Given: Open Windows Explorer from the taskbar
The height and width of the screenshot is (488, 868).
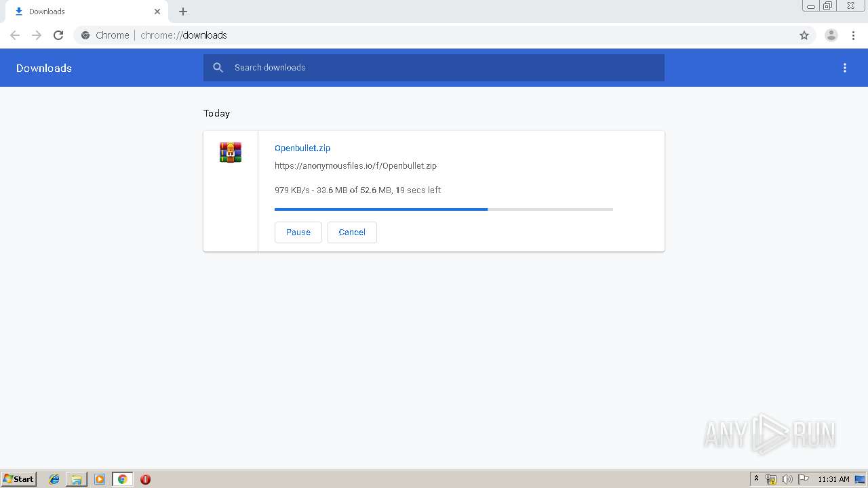Looking at the screenshot, I should pos(77,479).
